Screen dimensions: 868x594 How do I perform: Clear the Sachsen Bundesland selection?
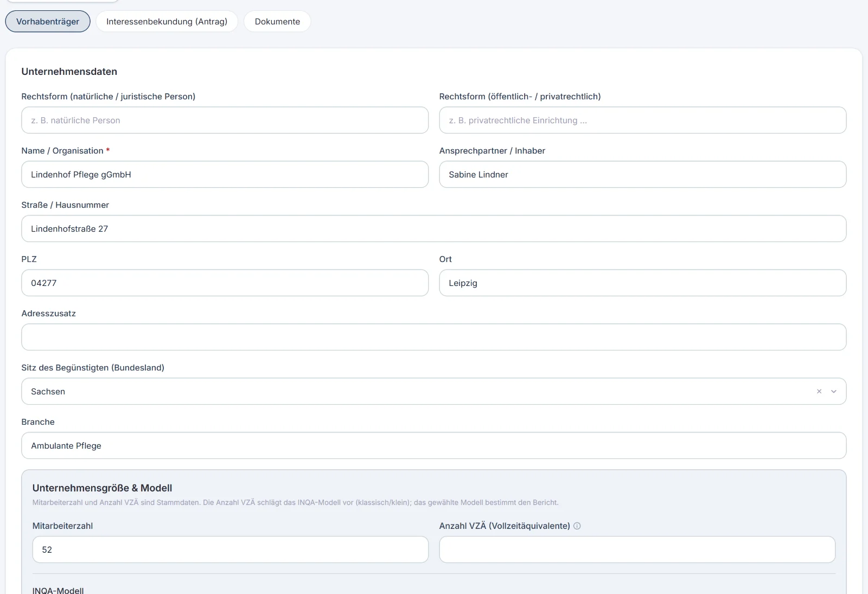click(x=819, y=391)
